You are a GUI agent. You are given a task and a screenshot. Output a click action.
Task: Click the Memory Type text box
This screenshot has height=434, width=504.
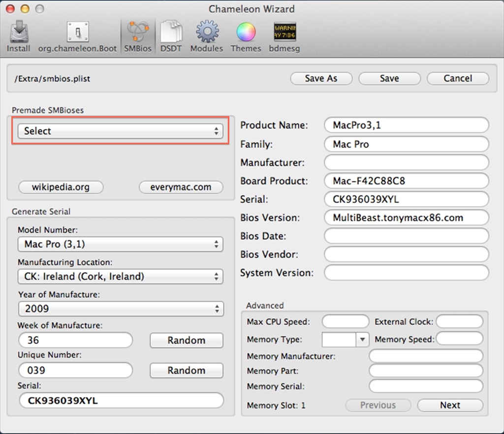(x=339, y=339)
